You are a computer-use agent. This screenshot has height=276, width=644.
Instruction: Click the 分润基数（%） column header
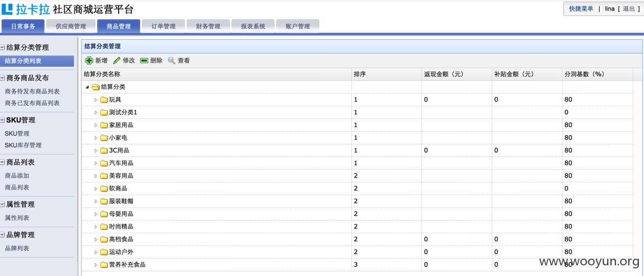tap(597, 74)
